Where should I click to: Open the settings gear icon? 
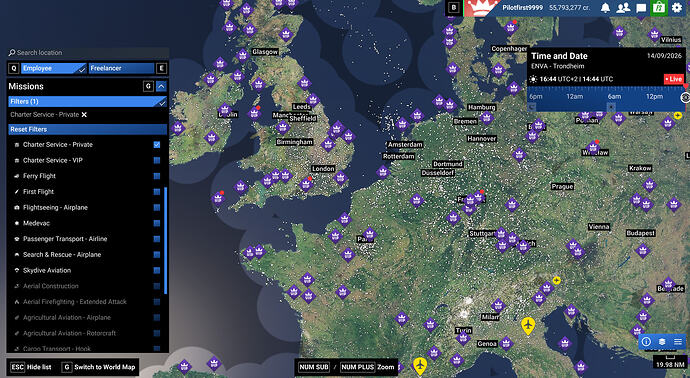pyautogui.click(x=677, y=8)
